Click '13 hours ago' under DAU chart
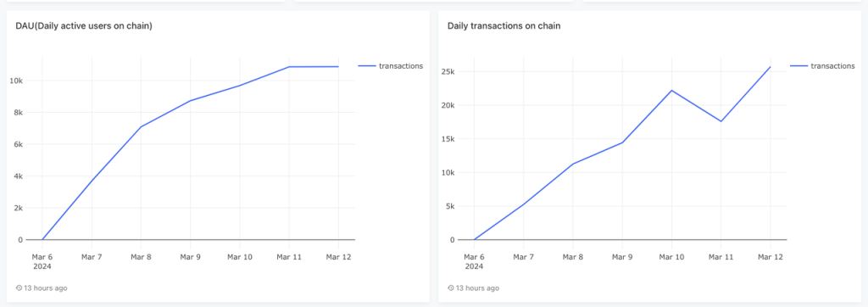This screenshot has height=307, width=868. (x=46, y=288)
